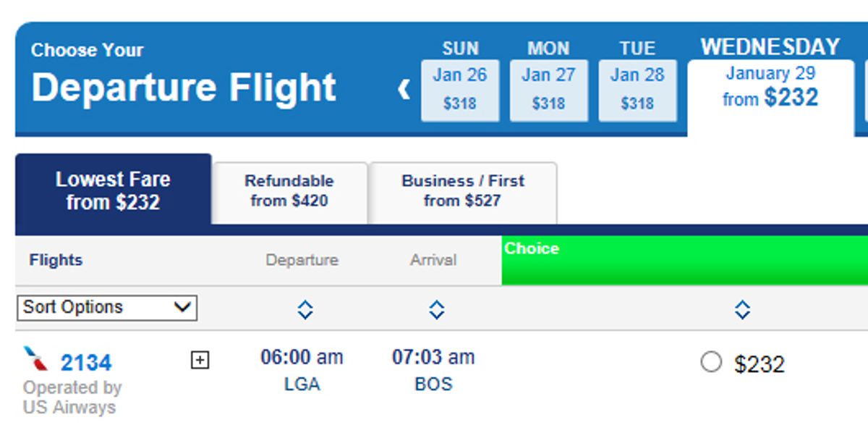The image size is (868, 433).
Task: Sort the Choice column diamond icon
Action: (743, 309)
